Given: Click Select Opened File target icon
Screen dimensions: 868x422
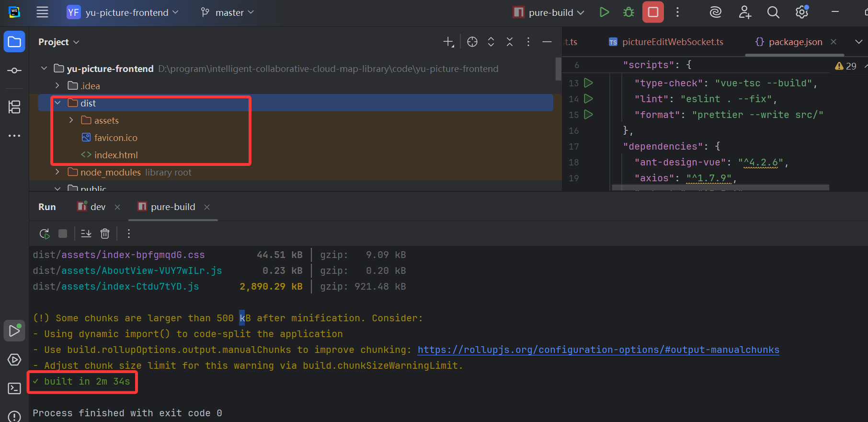Looking at the screenshot, I should click(x=472, y=42).
